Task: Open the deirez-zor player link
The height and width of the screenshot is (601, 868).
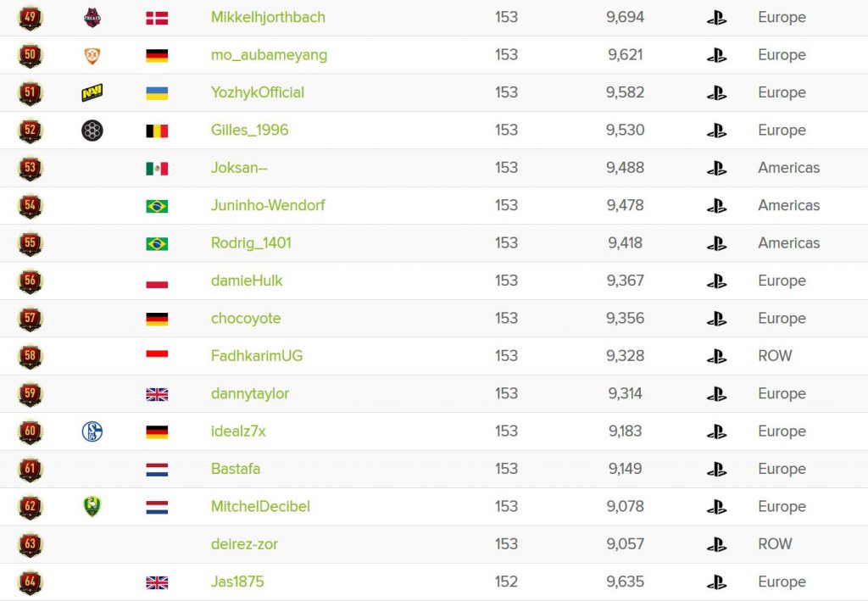Action: point(244,543)
